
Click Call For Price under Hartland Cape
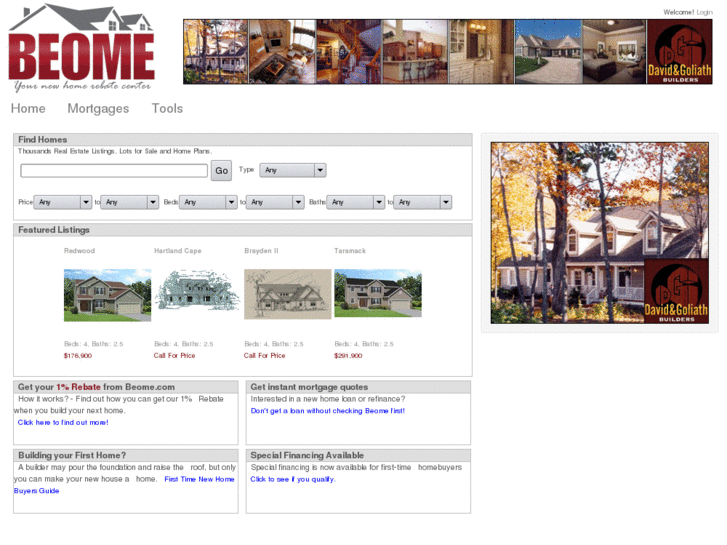pyautogui.click(x=174, y=356)
